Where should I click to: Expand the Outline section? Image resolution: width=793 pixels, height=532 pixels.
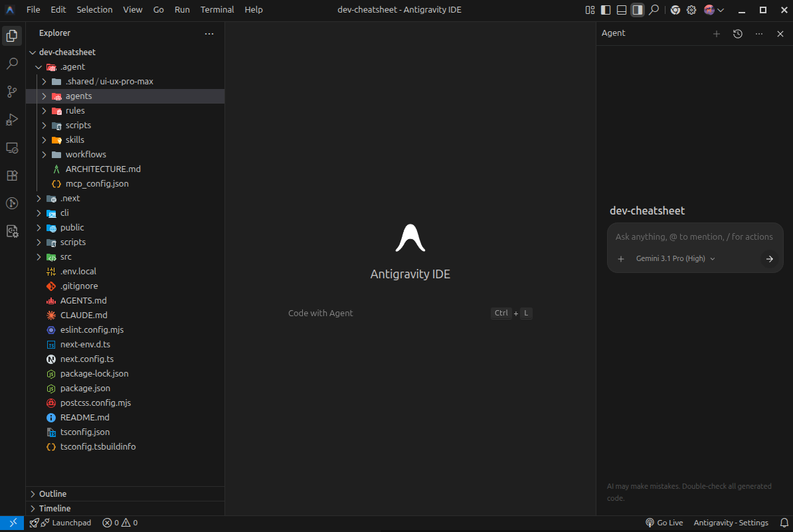point(126,494)
